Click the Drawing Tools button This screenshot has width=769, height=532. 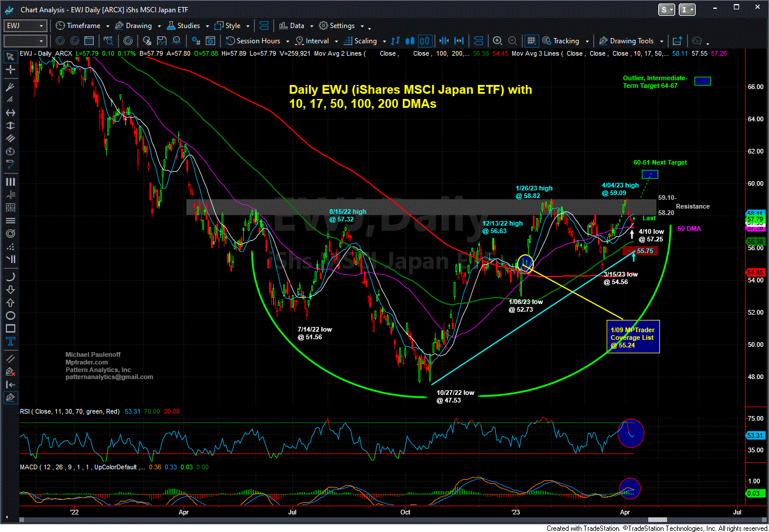pos(626,41)
